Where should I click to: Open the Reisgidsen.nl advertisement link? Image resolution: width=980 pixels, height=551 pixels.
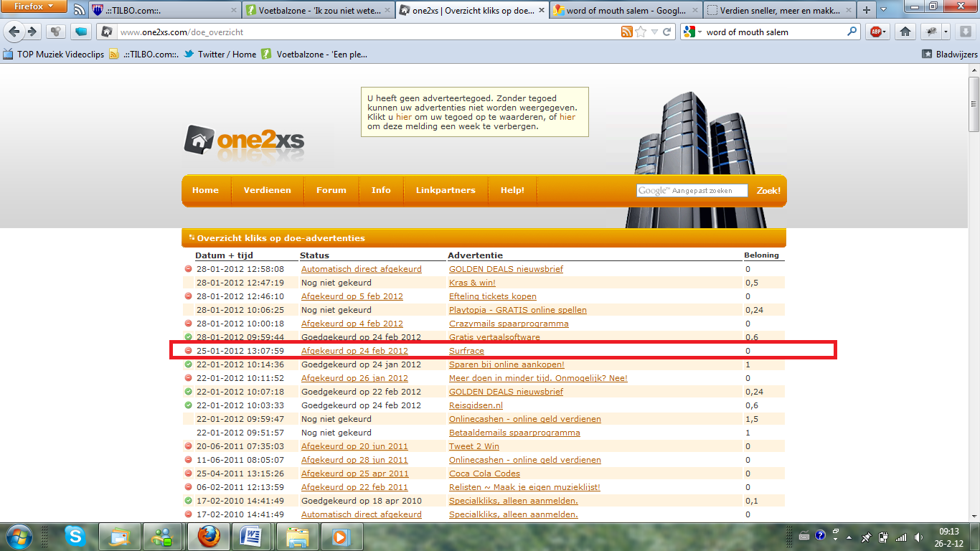point(476,405)
